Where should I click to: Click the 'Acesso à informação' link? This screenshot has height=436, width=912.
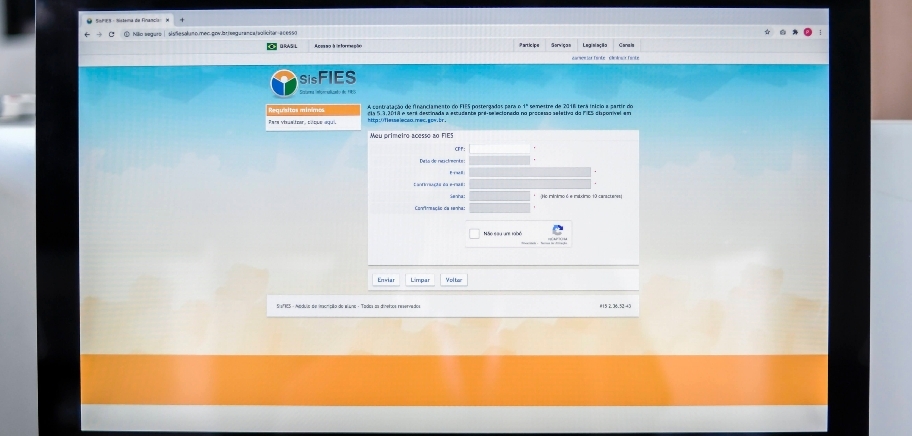pyautogui.click(x=338, y=46)
